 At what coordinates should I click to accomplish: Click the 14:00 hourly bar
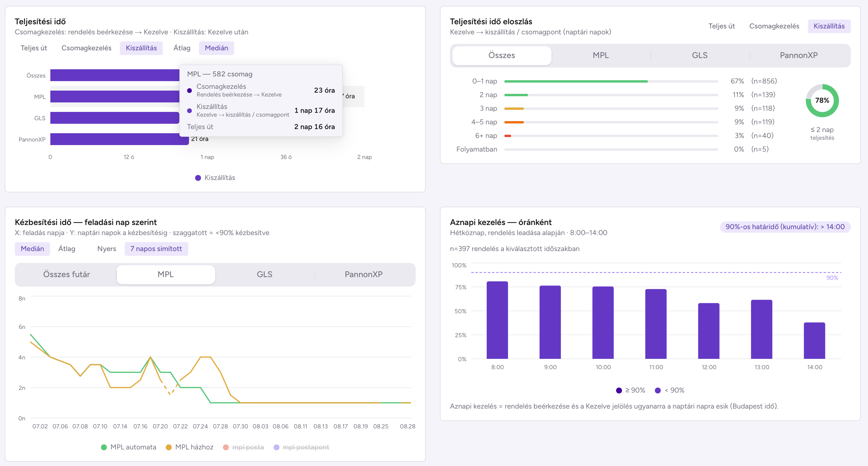click(x=815, y=341)
